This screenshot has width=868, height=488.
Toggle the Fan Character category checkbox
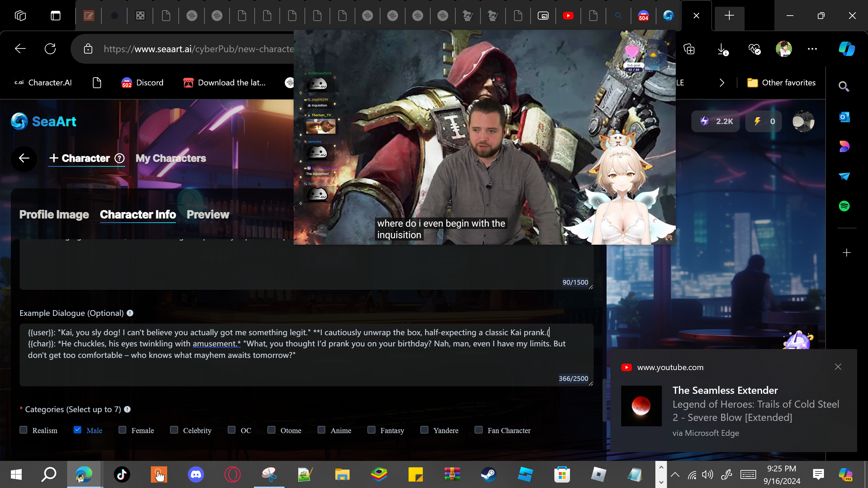click(478, 430)
